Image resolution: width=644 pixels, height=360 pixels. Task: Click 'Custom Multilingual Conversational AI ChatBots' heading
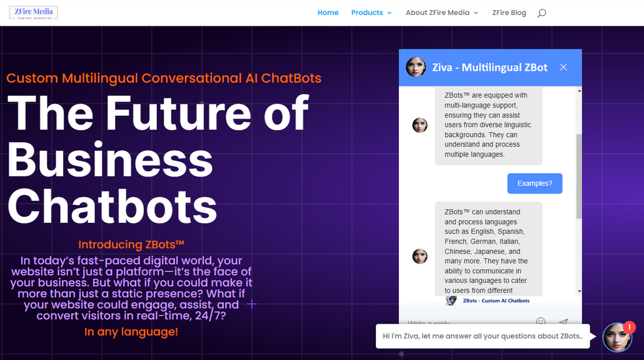coord(164,78)
